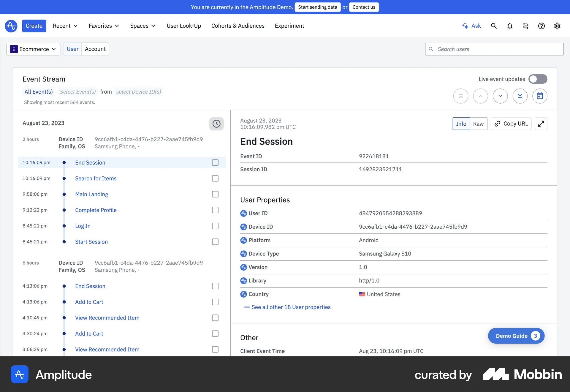This screenshot has width=570, height=392.
Task: Open the Ecommerce project dropdown
Action: pyautogui.click(x=33, y=49)
